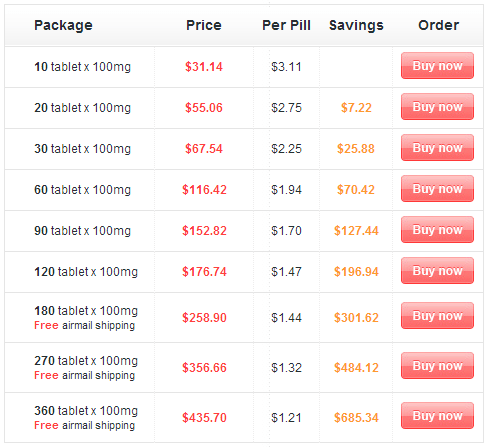The height and width of the screenshot is (447, 488).
Task: Click the $685.34 savings amount
Action: [356, 418]
